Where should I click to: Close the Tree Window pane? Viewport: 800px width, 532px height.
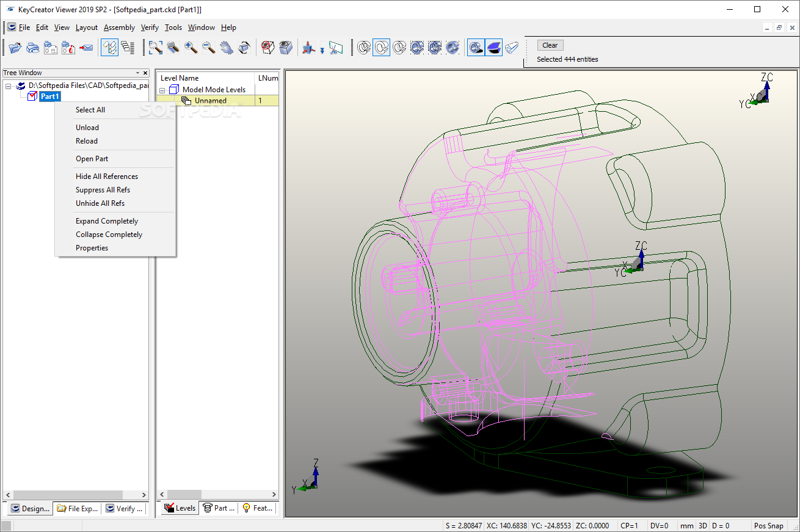click(x=145, y=73)
